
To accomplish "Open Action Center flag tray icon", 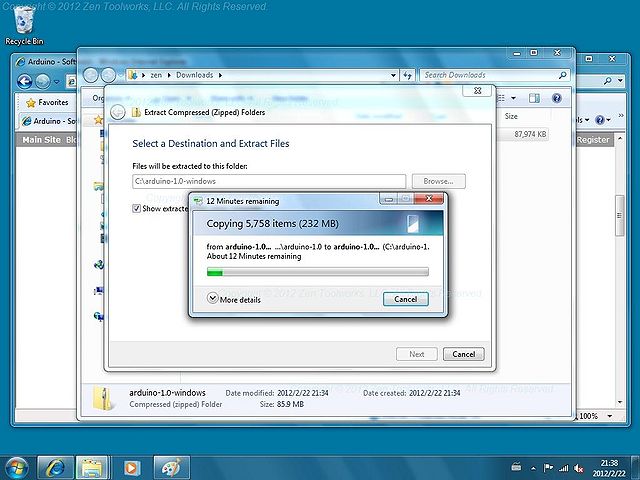I will 548,468.
